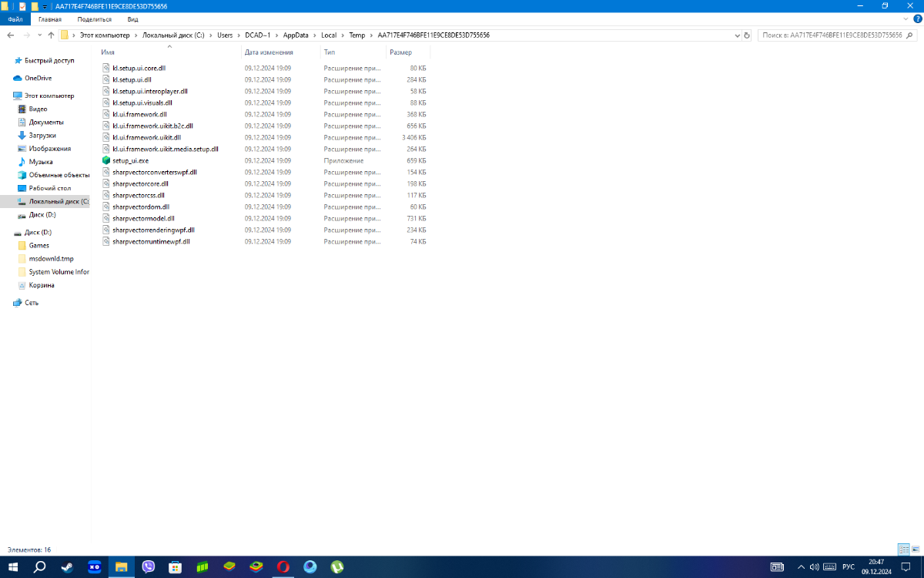The width and height of the screenshot is (924, 578).
Task: Switch to large icons view layout
Action: pyautogui.click(x=915, y=549)
